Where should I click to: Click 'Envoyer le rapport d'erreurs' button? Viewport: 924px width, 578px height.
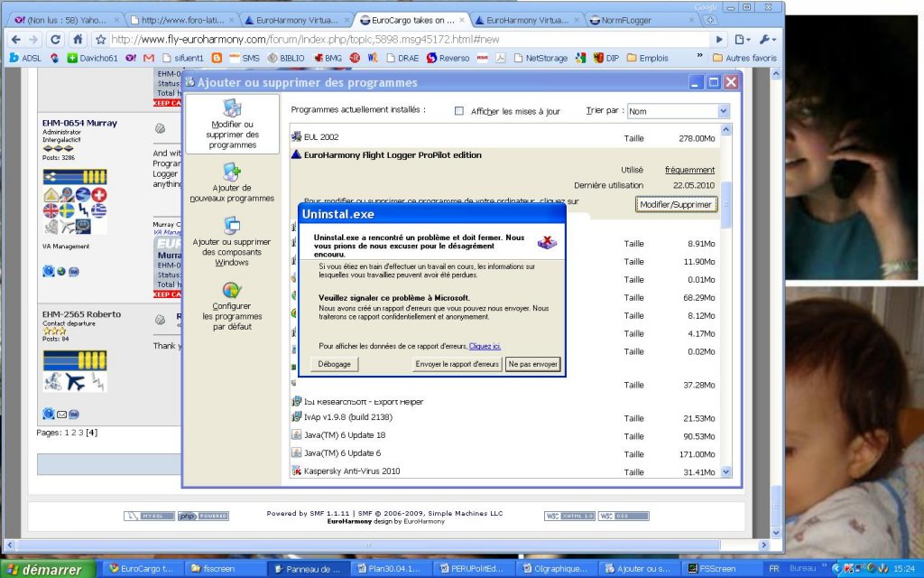click(457, 364)
